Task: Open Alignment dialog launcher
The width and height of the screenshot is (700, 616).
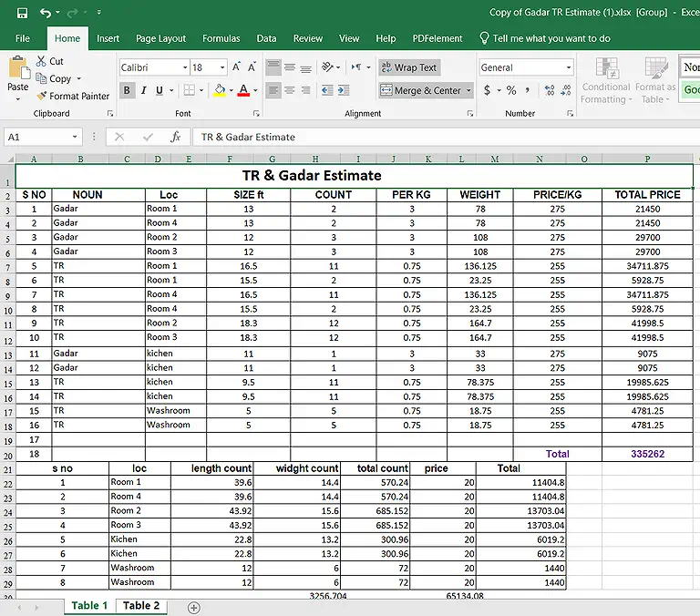Action: (x=470, y=114)
